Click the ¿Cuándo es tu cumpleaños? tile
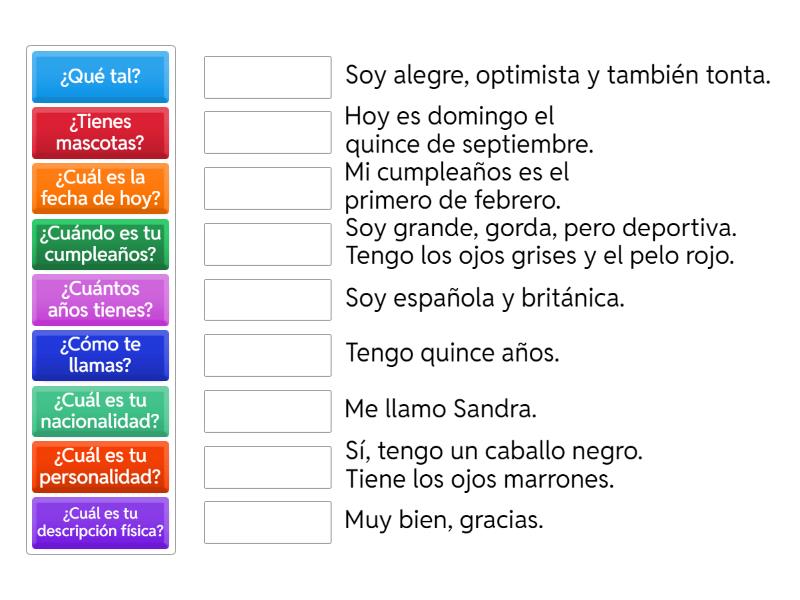 click(100, 244)
